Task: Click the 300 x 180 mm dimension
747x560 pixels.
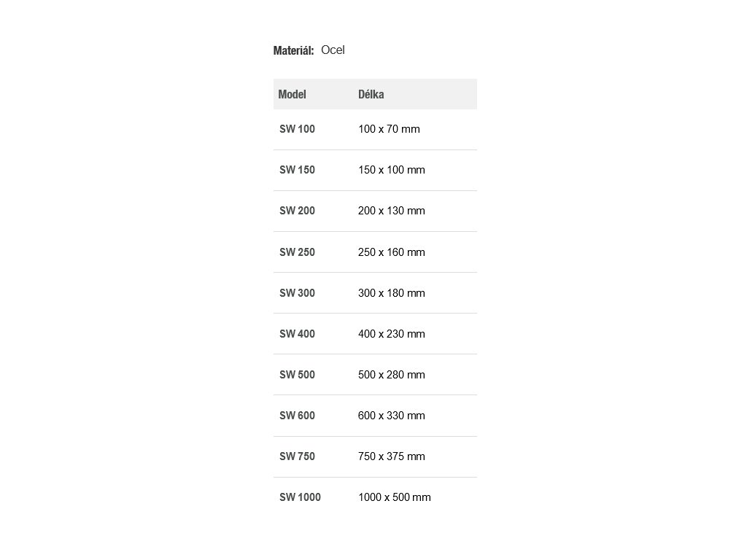Action: pos(391,293)
